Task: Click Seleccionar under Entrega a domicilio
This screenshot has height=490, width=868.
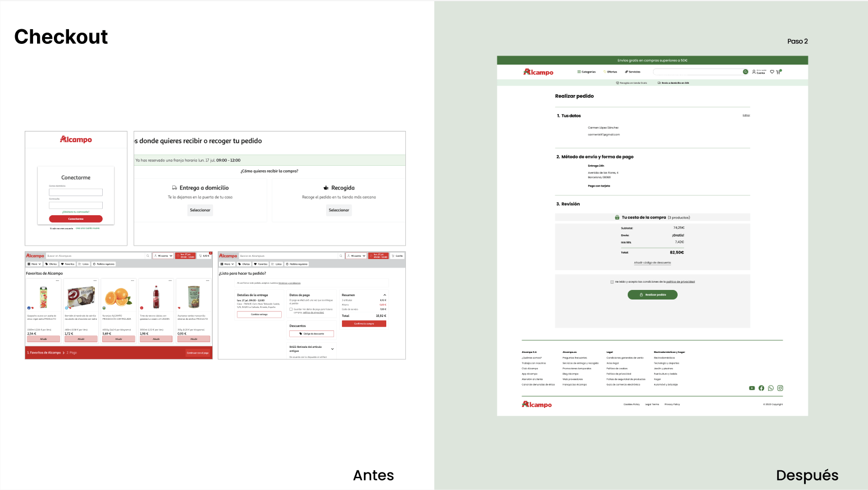Action: [x=200, y=210]
